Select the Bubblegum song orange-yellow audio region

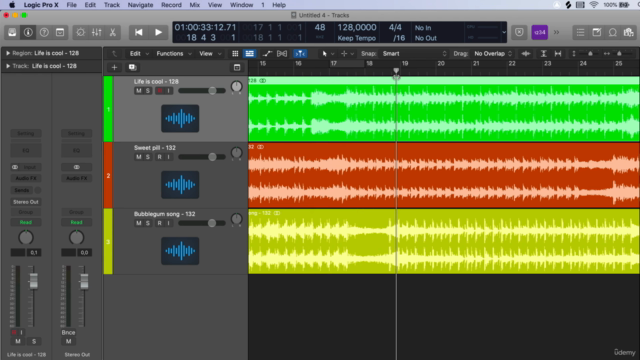(x=444, y=241)
